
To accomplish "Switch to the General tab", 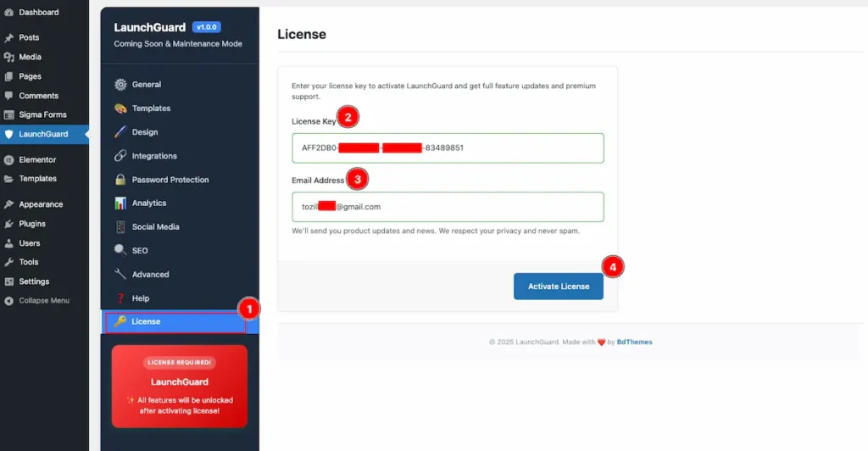I will [x=180, y=85].
